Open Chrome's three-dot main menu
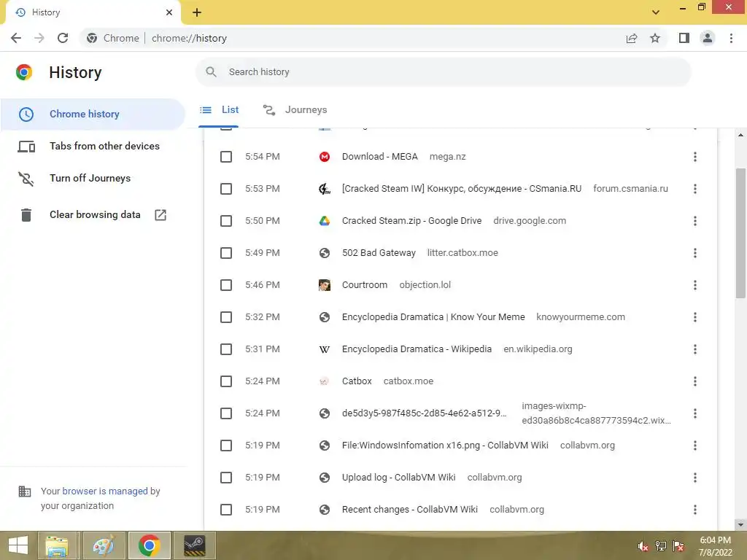This screenshot has height=560, width=747. pos(731,38)
